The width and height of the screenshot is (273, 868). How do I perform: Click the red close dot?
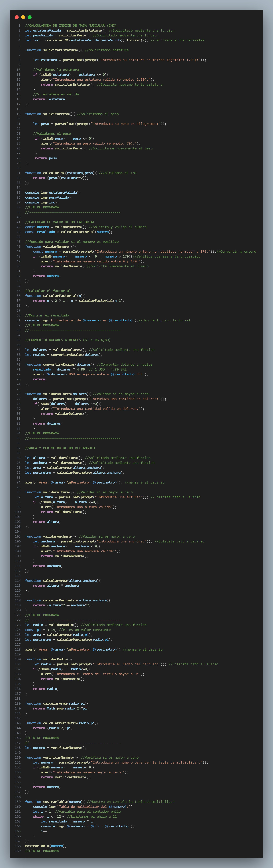[x=17, y=17]
